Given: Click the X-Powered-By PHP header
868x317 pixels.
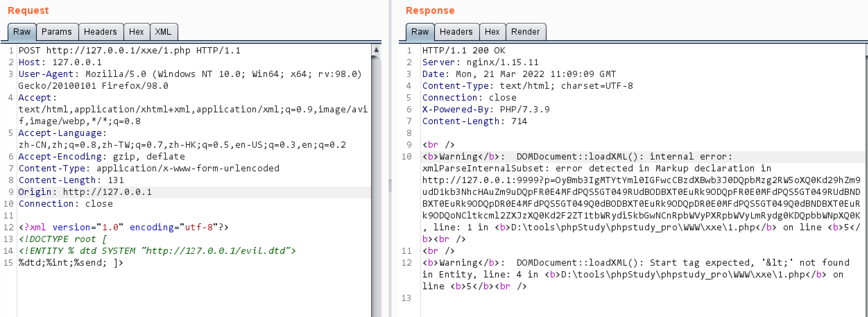Looking at the screenshot, I should point(486,110).
